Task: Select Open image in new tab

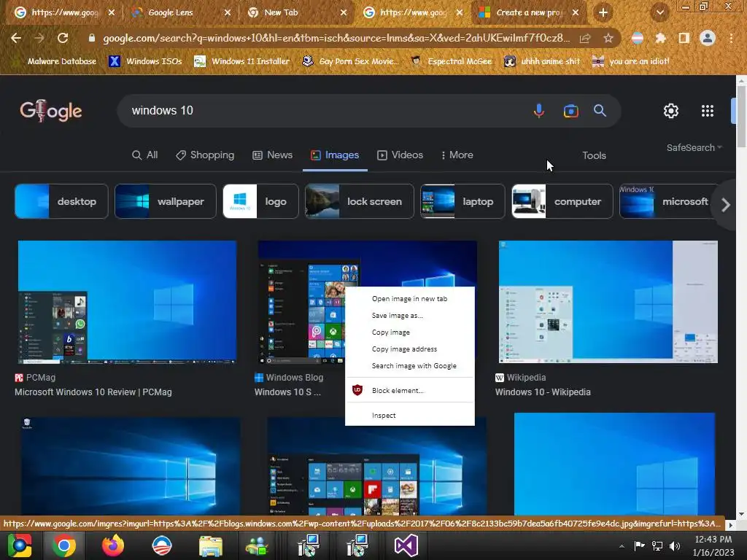Action: [x=409, y=298]
